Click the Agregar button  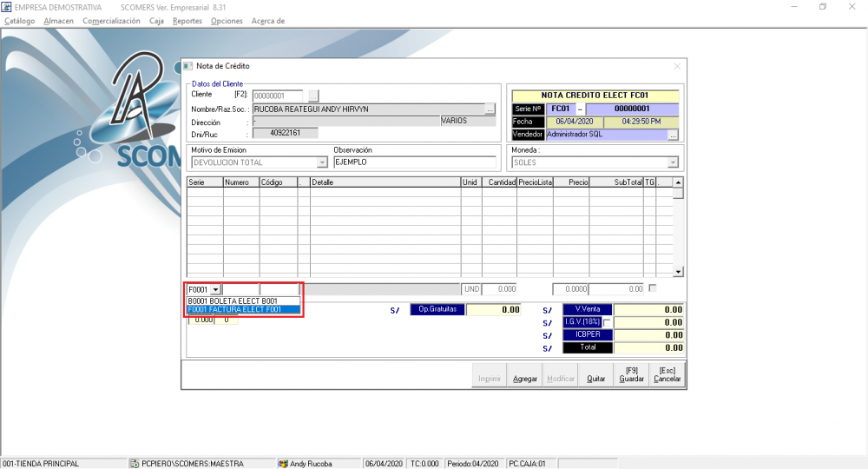pos(525,375)
